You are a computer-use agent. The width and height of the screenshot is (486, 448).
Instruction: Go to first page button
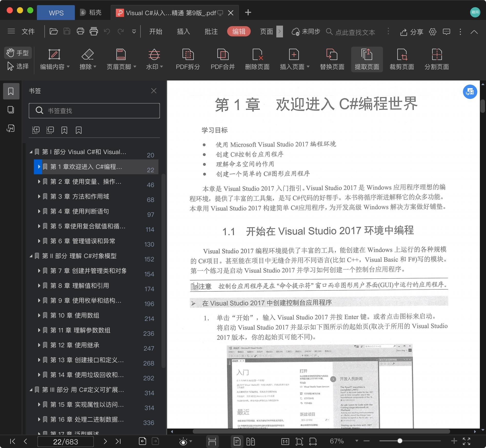pos(12,441)
